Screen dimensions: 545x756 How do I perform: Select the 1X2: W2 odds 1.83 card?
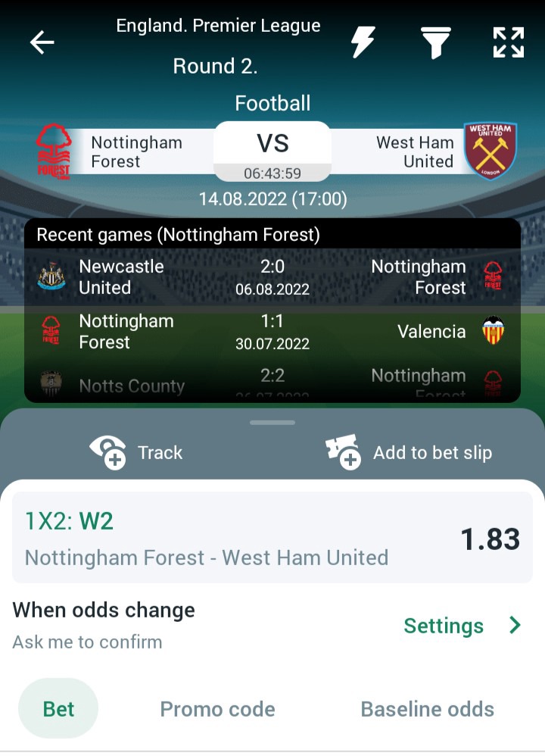(272, 538)
